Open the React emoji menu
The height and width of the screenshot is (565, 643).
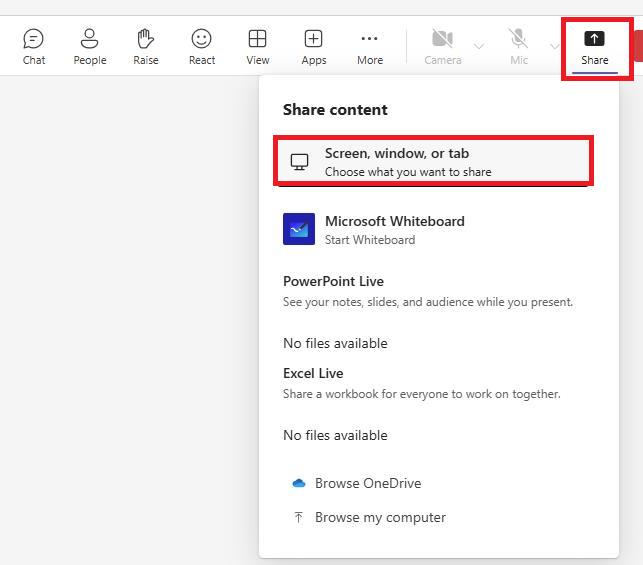(202, 47)
